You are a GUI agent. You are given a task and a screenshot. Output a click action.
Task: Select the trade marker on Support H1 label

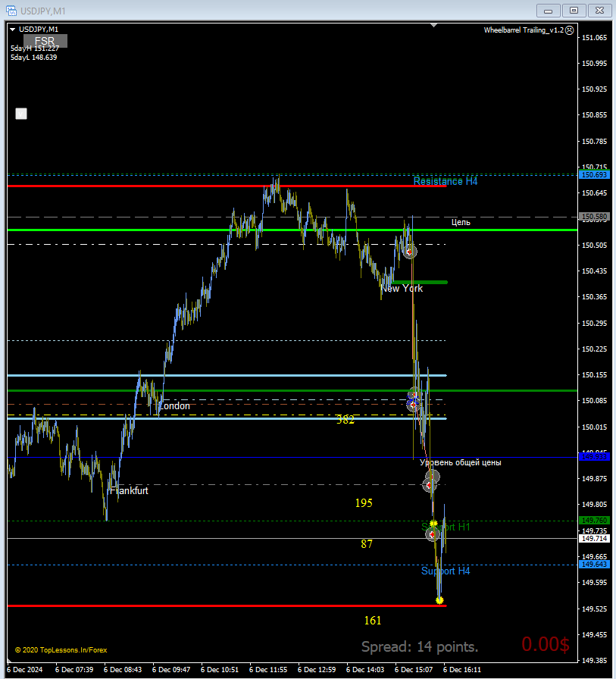click(x=432, y=535)
